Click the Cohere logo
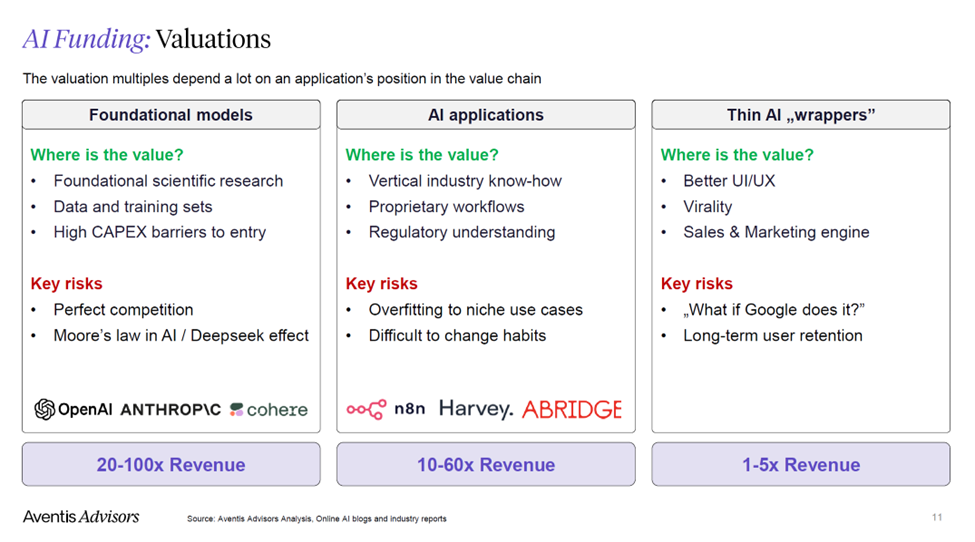The image size is (975, 542). pyautogui.click(x=268, y=409)
